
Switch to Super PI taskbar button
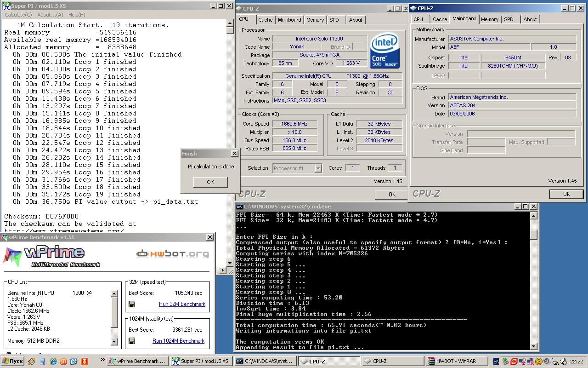[201, 361]
